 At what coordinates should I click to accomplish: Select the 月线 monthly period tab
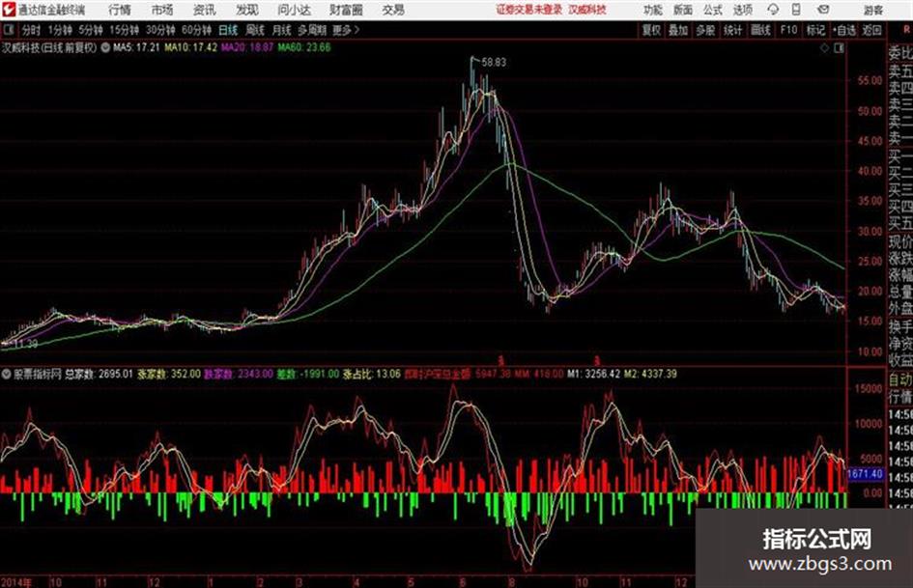tap(282, 30)
